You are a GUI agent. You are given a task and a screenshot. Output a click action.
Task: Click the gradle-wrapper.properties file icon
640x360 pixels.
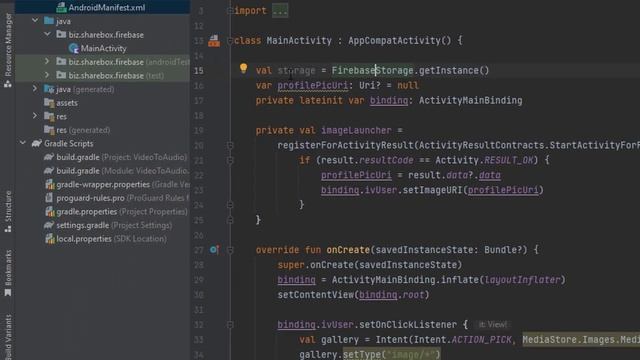pos(49,184)
